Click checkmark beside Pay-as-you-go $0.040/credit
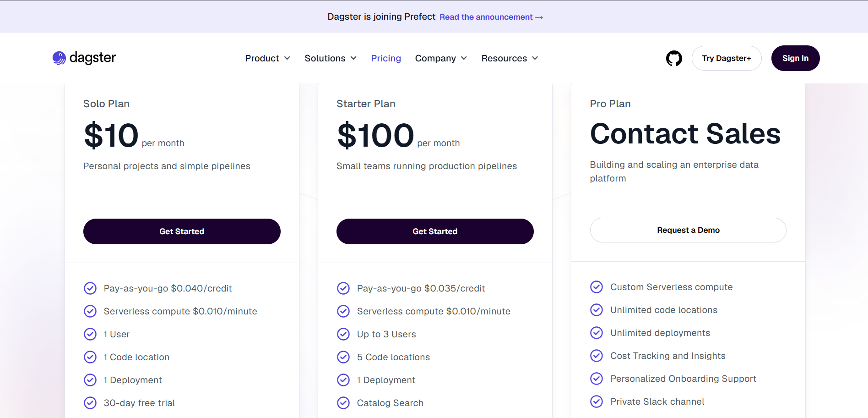This screenshot has height=418, width=868. tap(90, 288)
